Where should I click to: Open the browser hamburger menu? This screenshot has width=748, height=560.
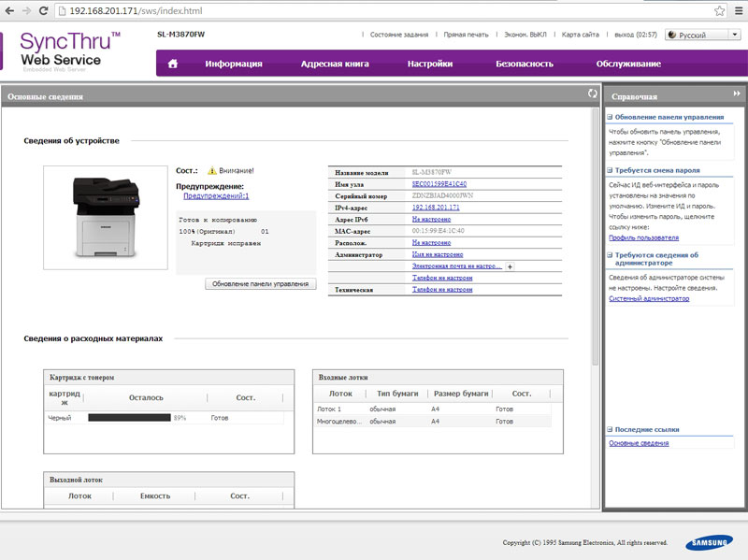[739, 10]
